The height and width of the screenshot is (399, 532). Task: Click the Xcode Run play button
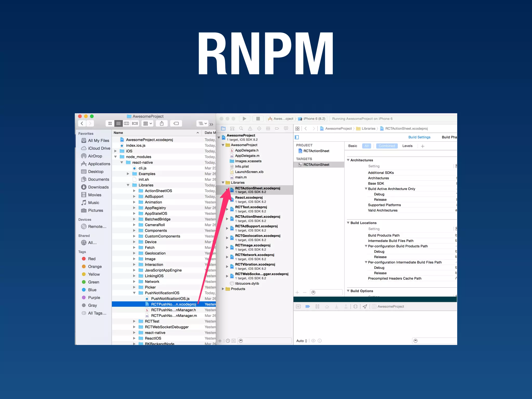244,119
